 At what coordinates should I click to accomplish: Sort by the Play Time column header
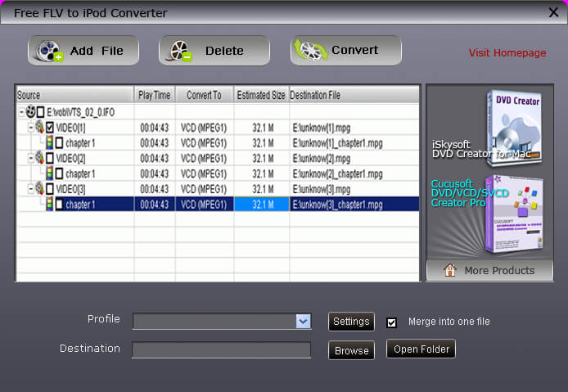coord(154,95)
